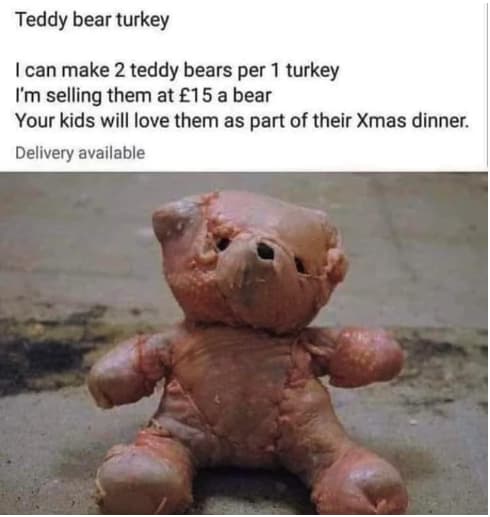Select the "Delivery available" label
The width and height of the screenshot is (490, 517).
point(80,153)
